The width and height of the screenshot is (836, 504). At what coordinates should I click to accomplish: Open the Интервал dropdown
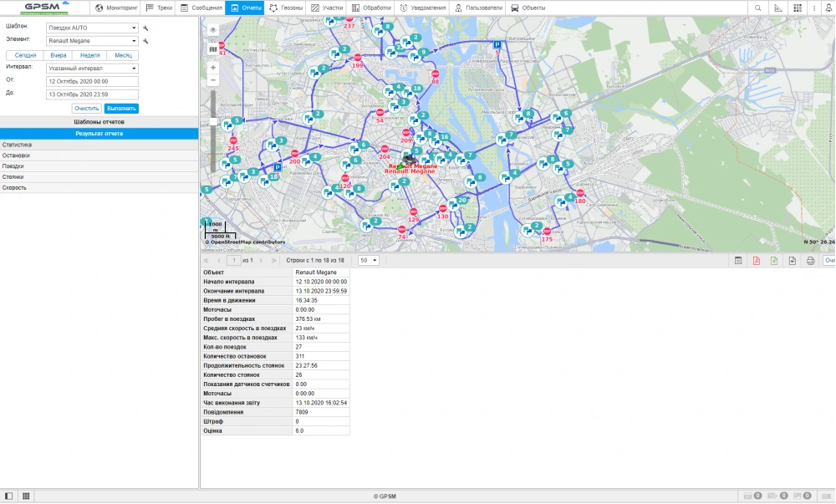92,69
